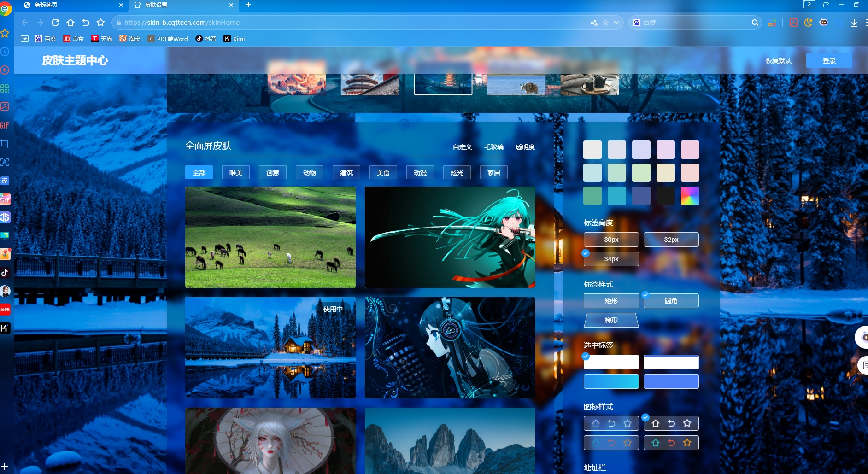Expand the address bar dropdown arrow
Image resolution: width=868 pixels, height=474 pixels.
click(616, 23)
